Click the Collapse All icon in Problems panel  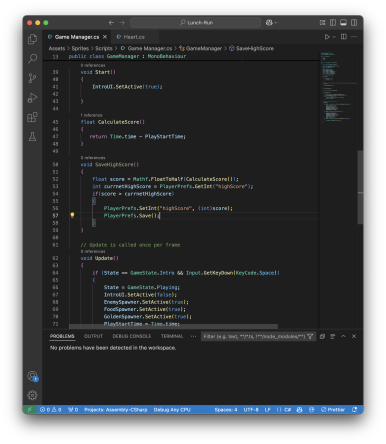coord(322,336)
